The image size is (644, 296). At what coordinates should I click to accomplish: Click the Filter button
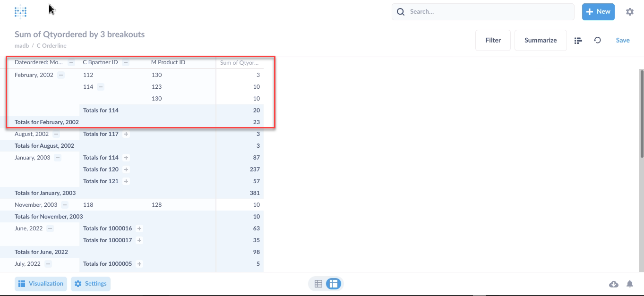point(493,41)
